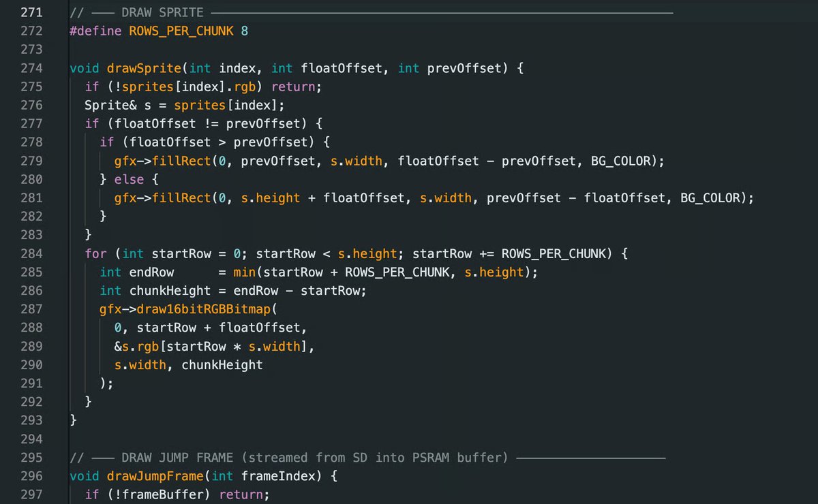Click the 'DRAW JUMP FRAME' comment heading

[177, 457]
